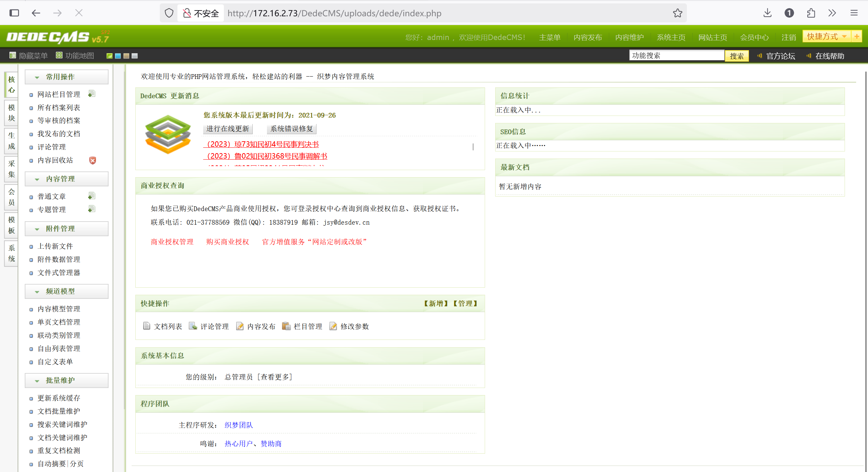Click the DedeCMS logo
This screenshot has height=472, width=868.
[x=58, y=37]
